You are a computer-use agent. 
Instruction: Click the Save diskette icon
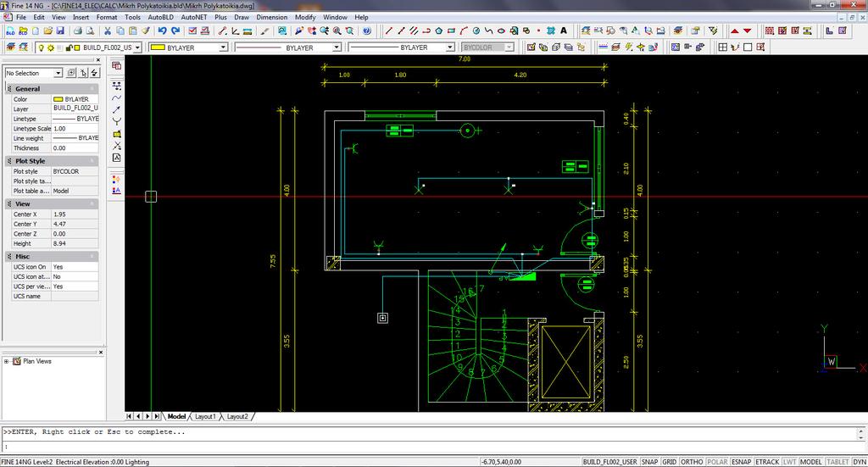[60, 31]
